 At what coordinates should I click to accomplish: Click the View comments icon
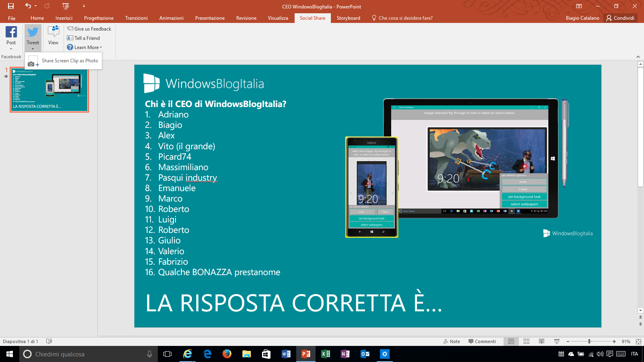(53, 35)
